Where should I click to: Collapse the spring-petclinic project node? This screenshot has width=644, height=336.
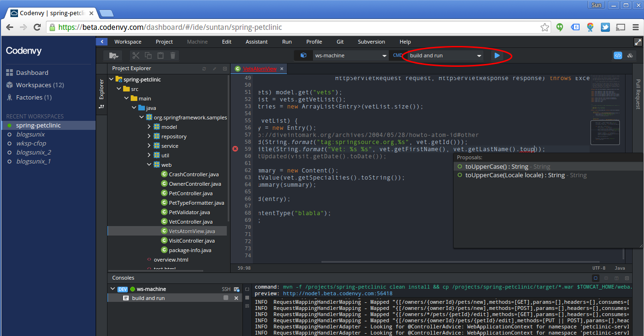click(x=112, y=80)
